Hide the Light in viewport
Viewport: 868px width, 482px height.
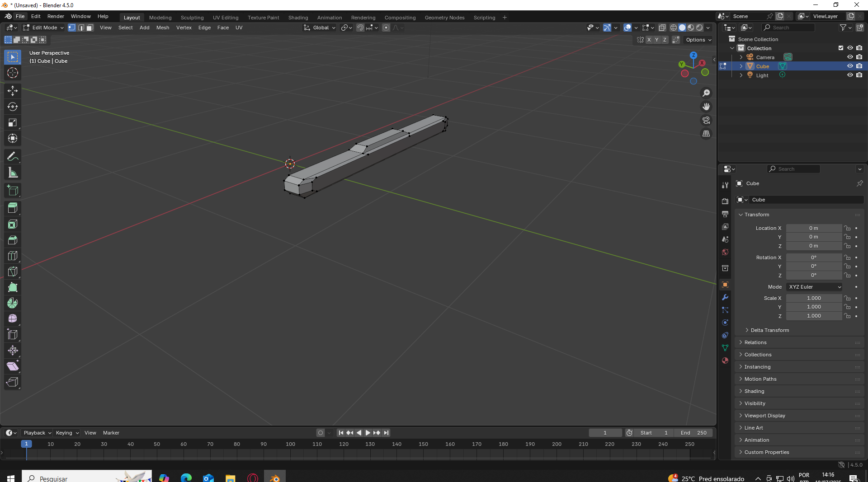point(850,75)
